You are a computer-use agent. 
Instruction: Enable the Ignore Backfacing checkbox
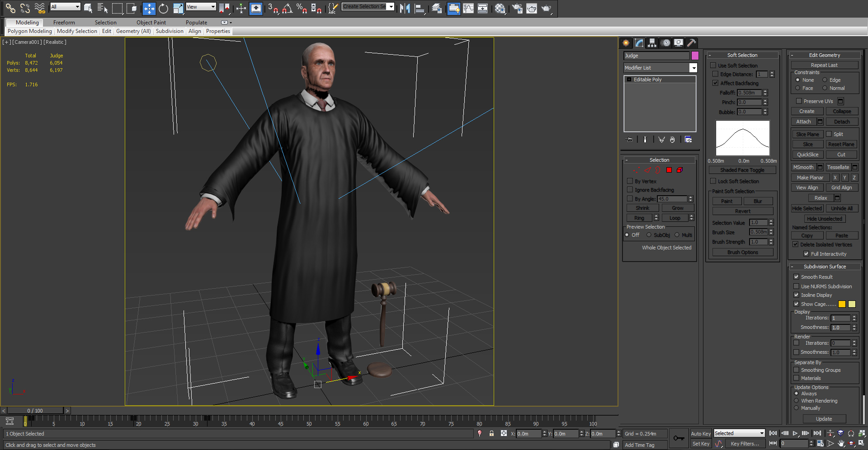(630, 190)
